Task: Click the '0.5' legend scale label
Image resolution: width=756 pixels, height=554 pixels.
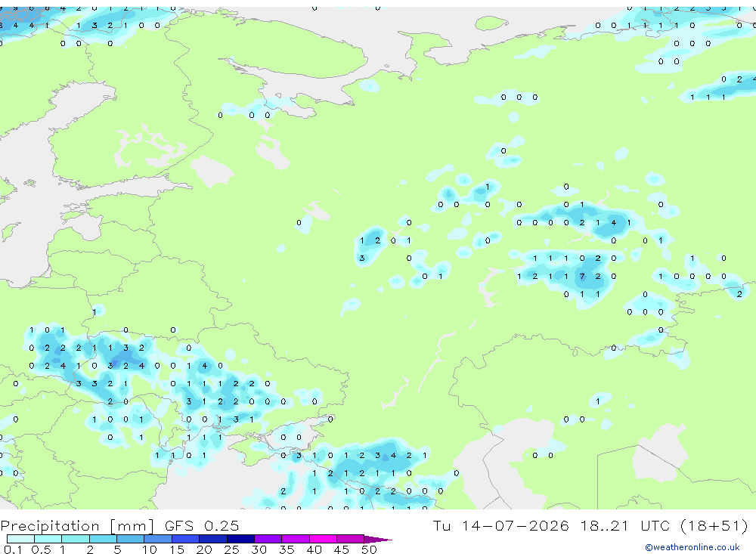Action: point(41,549)
